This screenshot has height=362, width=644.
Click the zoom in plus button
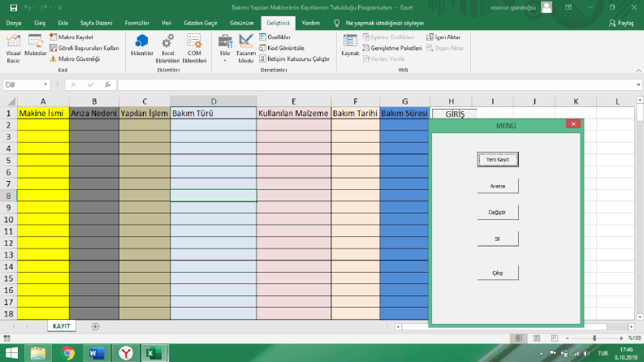point(621,338)
